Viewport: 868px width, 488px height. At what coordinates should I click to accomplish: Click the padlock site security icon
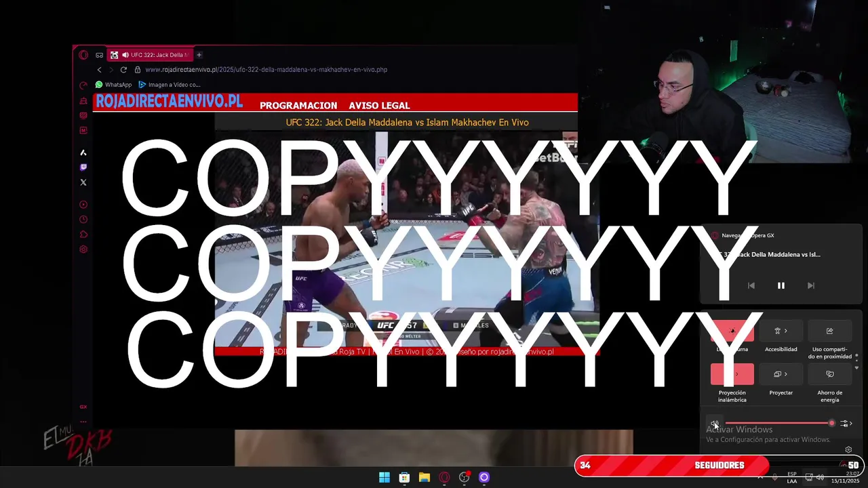138,70
